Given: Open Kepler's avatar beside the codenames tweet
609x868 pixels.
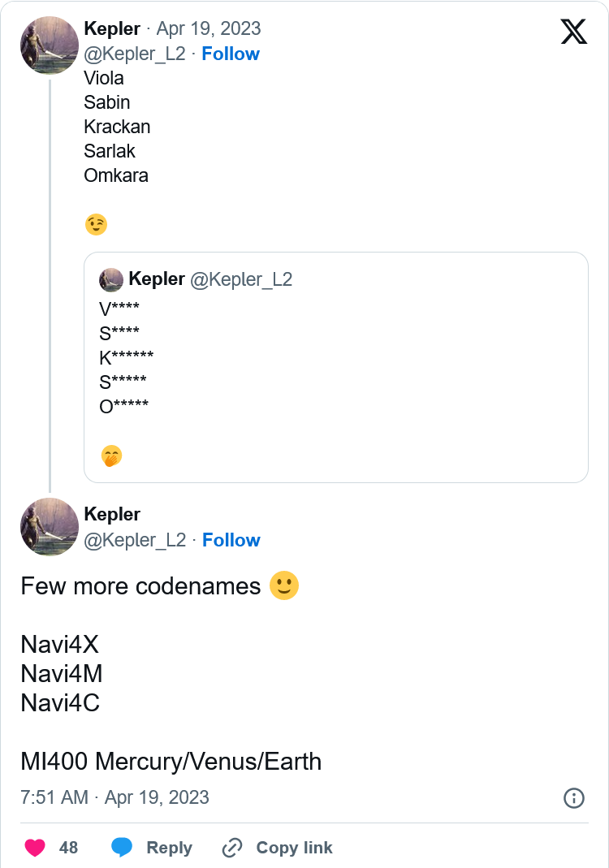Looking at the screenshot, I should coord(50,527).
